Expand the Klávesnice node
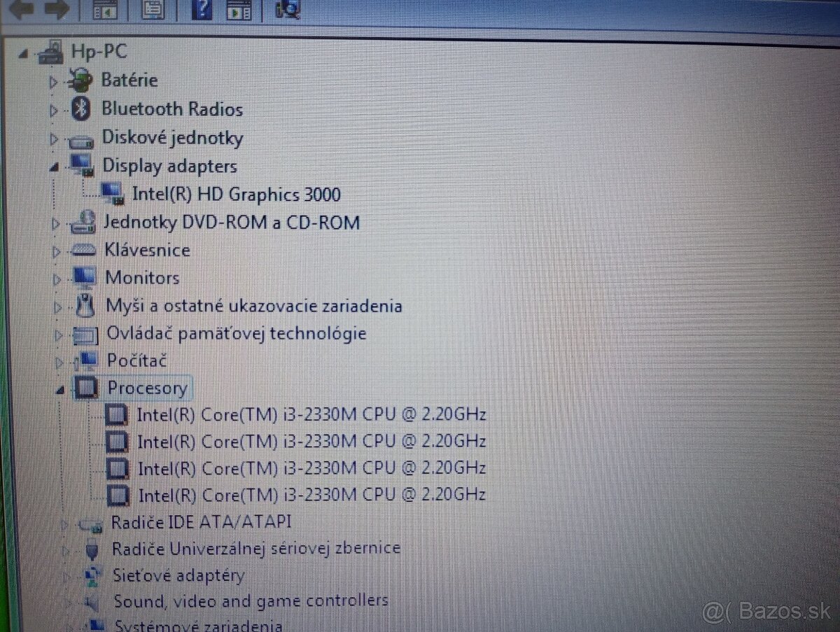 pyautogui.click(x=56, y=251)
